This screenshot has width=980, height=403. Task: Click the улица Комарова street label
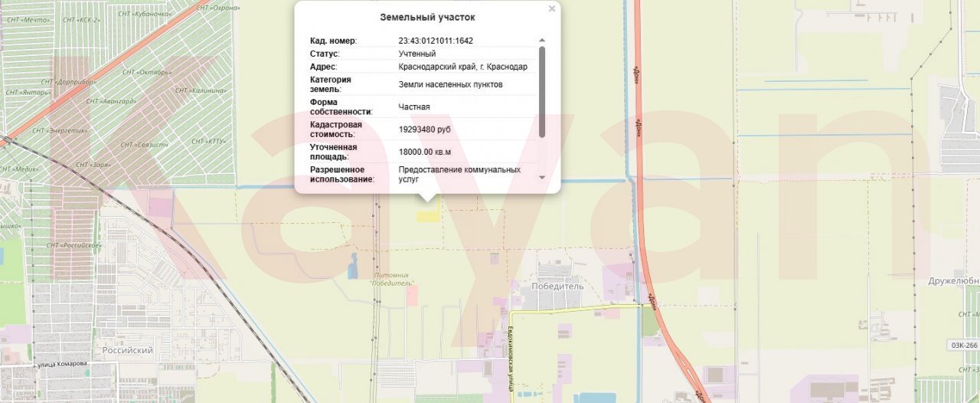(x=61, y=364)
